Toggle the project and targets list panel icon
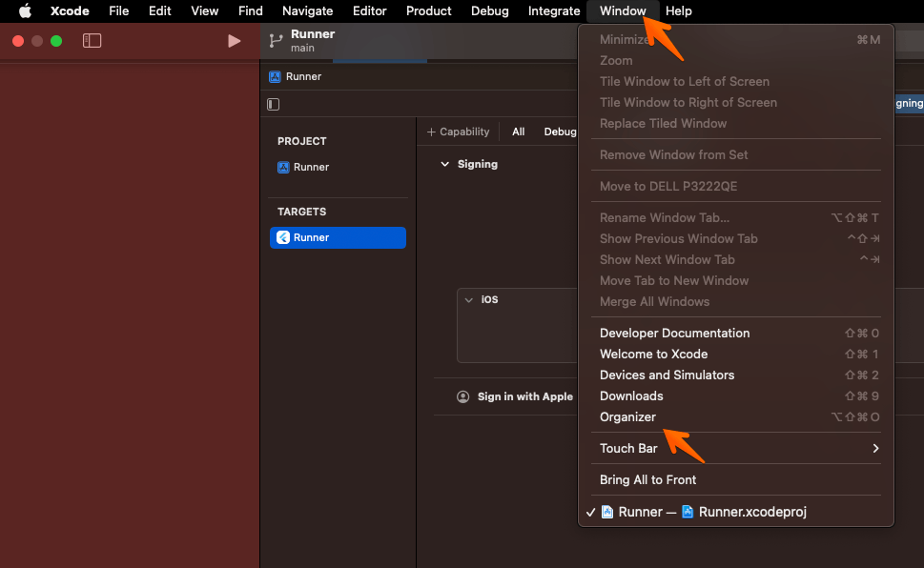This screenshot has width=924, height=568. [273, 104]
